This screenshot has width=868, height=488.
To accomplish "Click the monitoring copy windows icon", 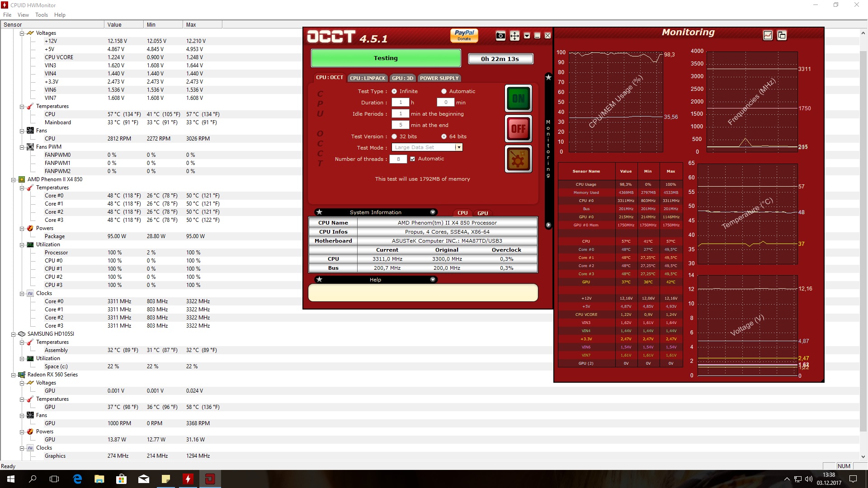I will point(782,35).
